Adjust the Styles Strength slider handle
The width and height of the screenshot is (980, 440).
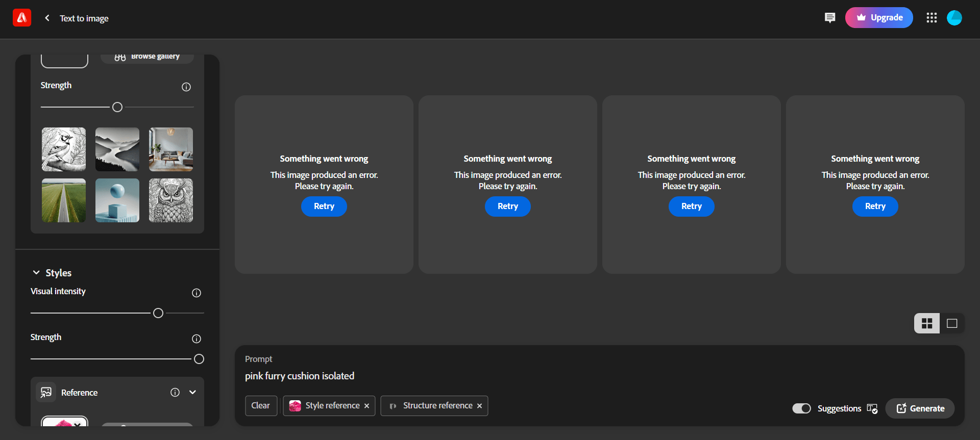[x=199, y=359]
